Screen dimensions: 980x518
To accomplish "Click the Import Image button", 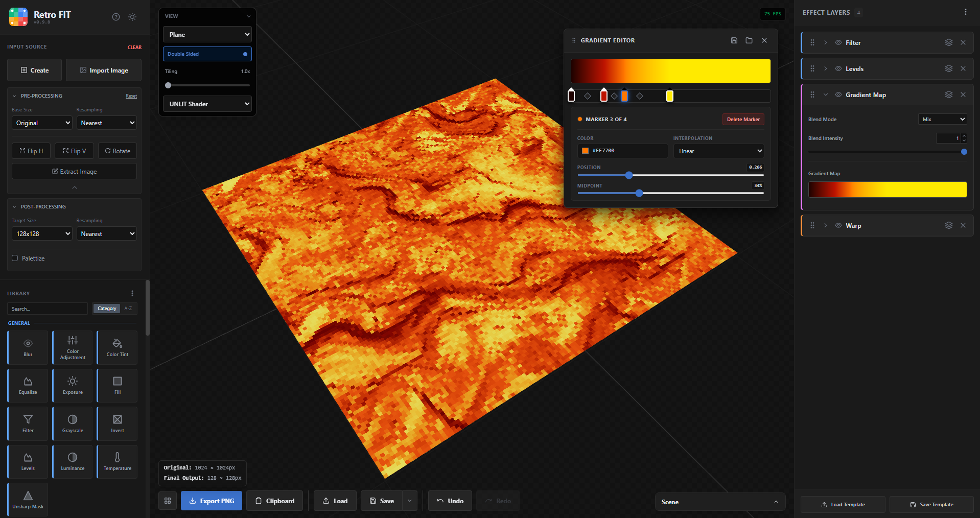I will [x=104, y=70].
